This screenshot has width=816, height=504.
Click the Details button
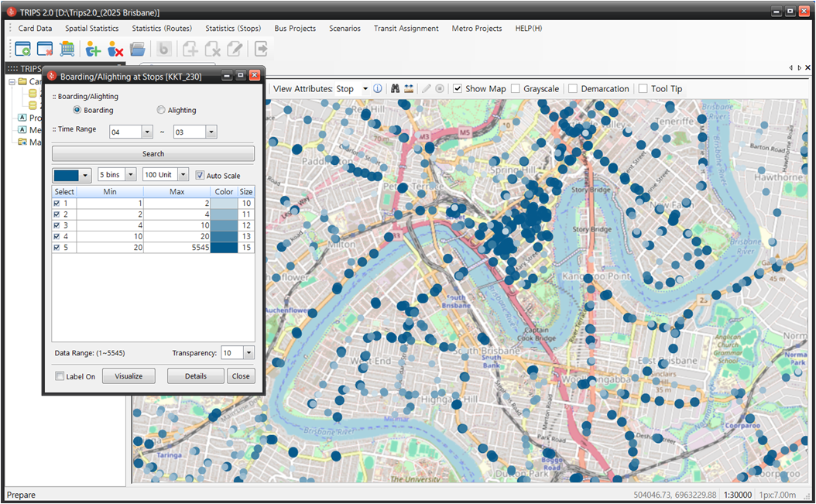[196, 376]
